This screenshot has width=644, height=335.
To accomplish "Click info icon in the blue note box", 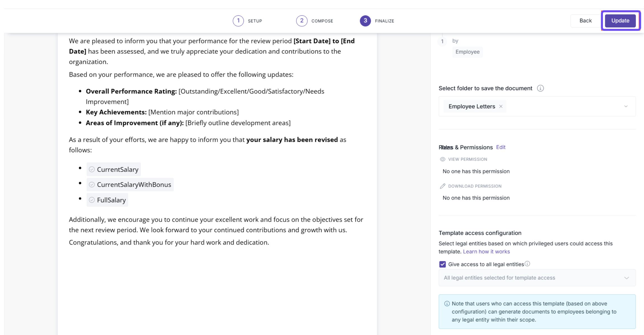I will [x=447, y=304].
